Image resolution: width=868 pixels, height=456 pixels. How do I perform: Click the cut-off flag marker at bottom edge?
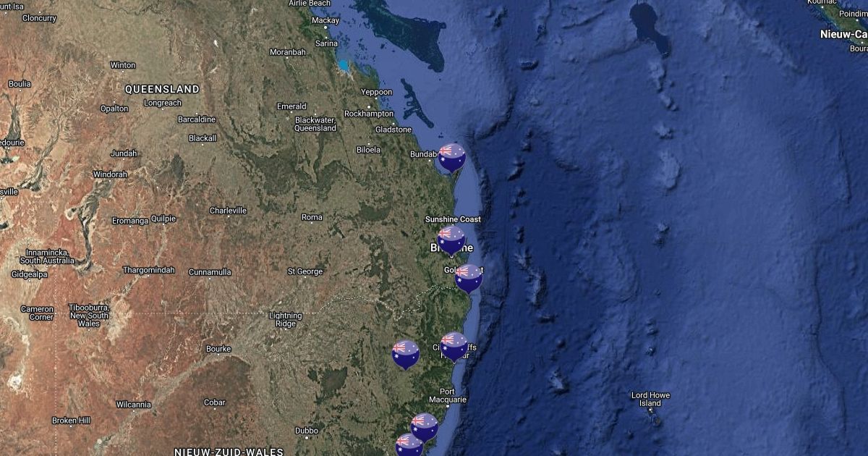point(409,445)
